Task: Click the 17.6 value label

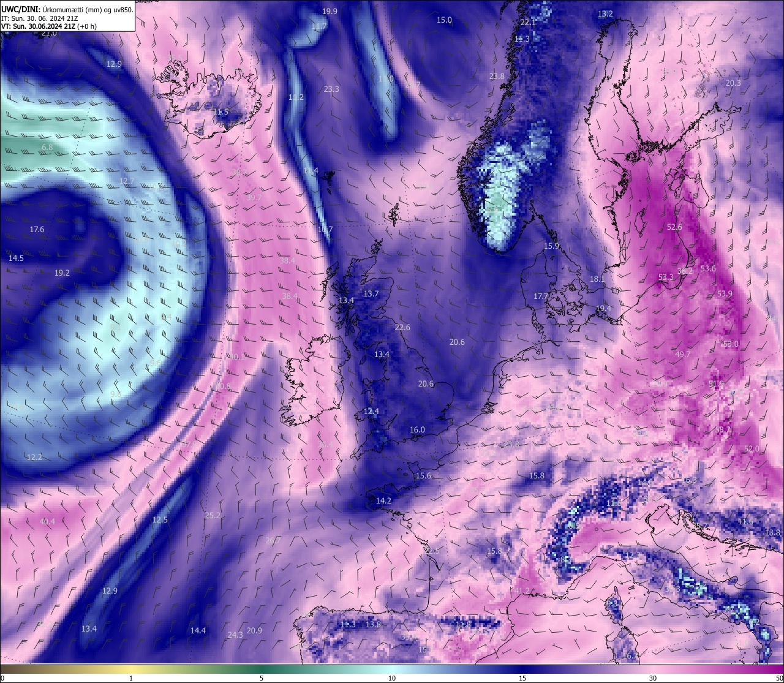Action: pos(37,230)
